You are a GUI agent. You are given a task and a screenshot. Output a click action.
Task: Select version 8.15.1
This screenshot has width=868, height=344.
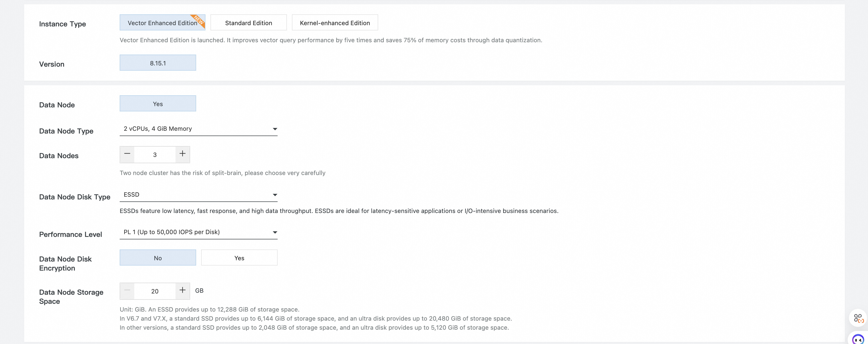158,63
